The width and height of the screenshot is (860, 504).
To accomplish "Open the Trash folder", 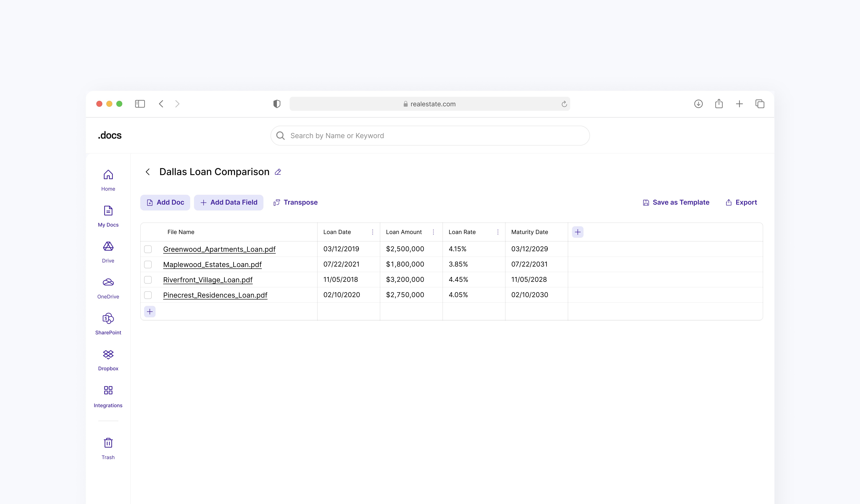I will (x=108, y=448).
